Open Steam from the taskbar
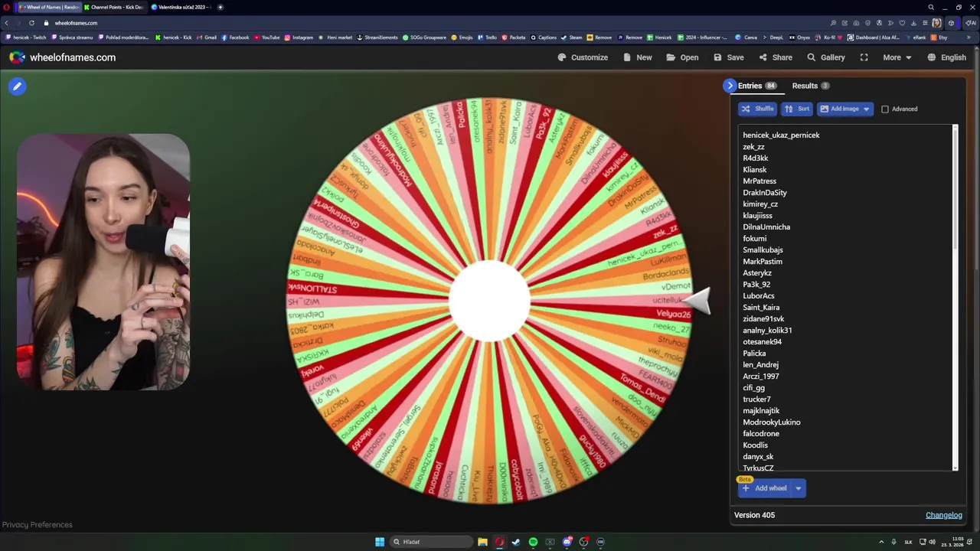This screenshot has height=551, width=980. pos(516,542)
